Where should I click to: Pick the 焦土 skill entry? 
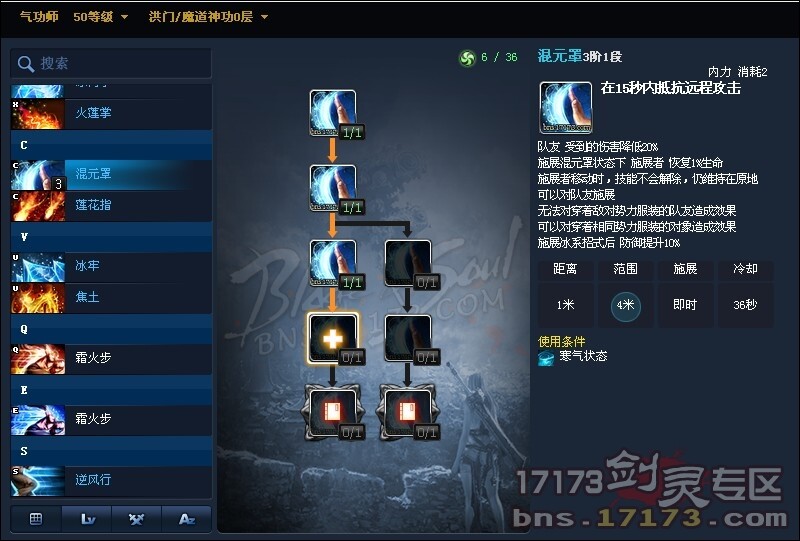[111, 298]
